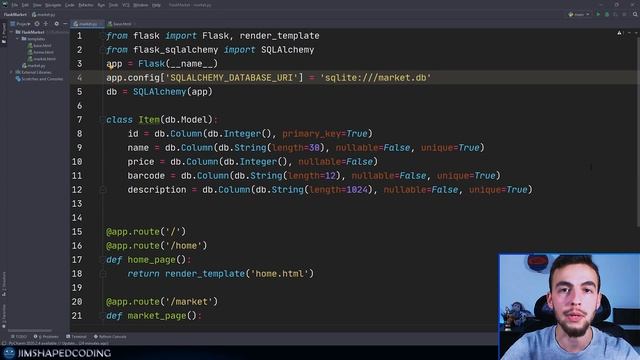Screen dimensions: 640x360
Task: Open the Run menu
Action: click(x=101, y=5)
